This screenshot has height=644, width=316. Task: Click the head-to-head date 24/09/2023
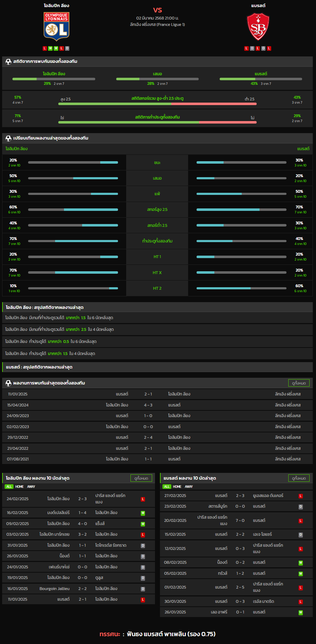tap(18, 416)
